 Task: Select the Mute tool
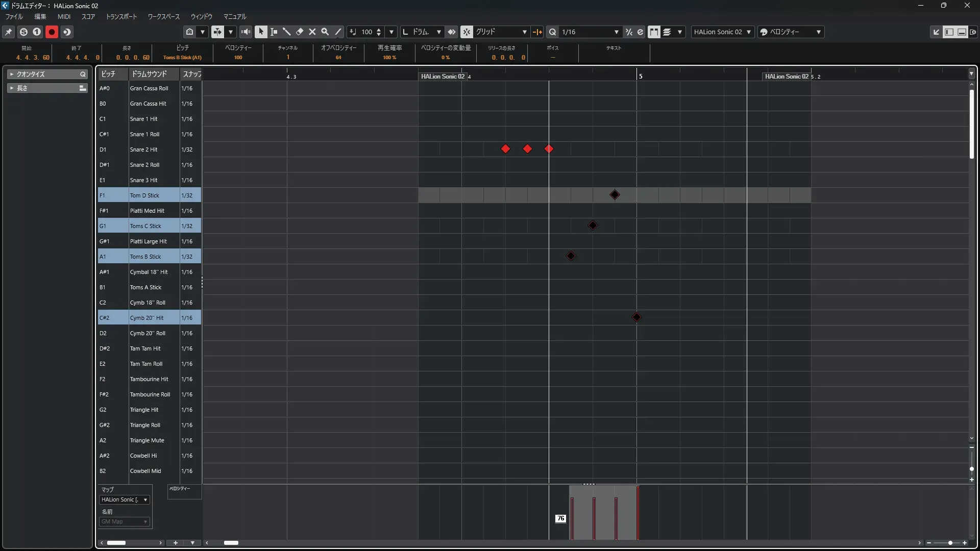point(312,32)
